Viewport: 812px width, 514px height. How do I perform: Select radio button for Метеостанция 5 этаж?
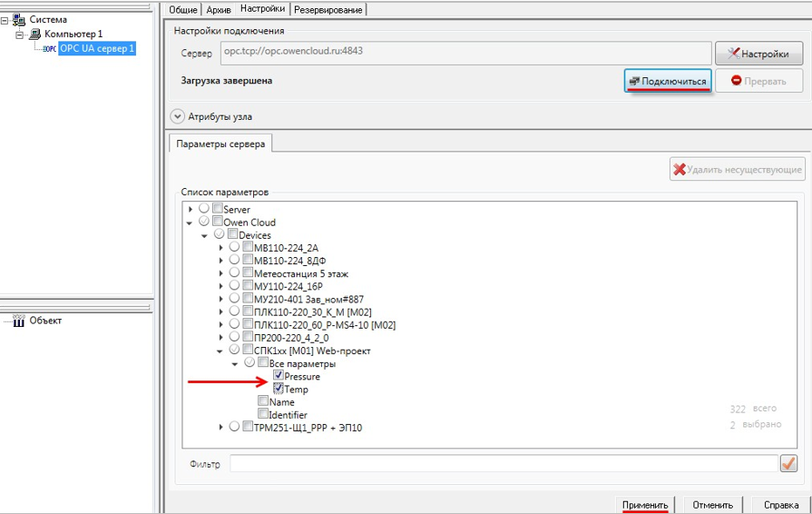[x=235, y=272]
